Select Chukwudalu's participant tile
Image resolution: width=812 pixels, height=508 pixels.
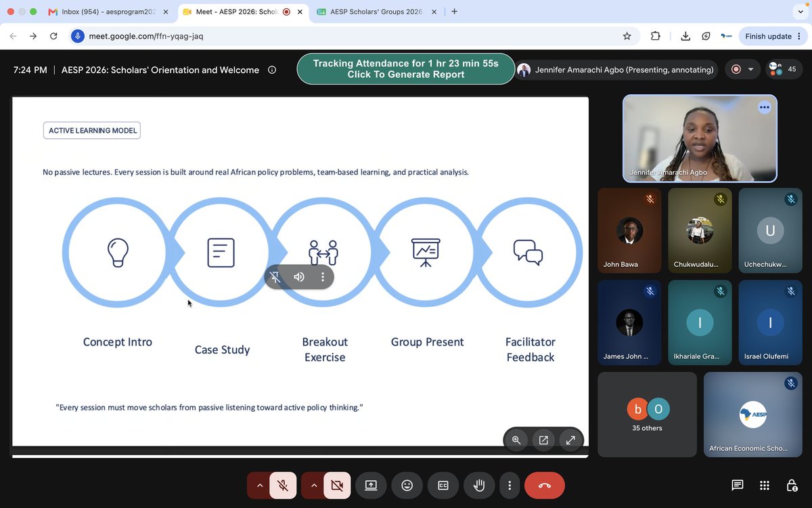pyautogui.click(x=700, y=231)
